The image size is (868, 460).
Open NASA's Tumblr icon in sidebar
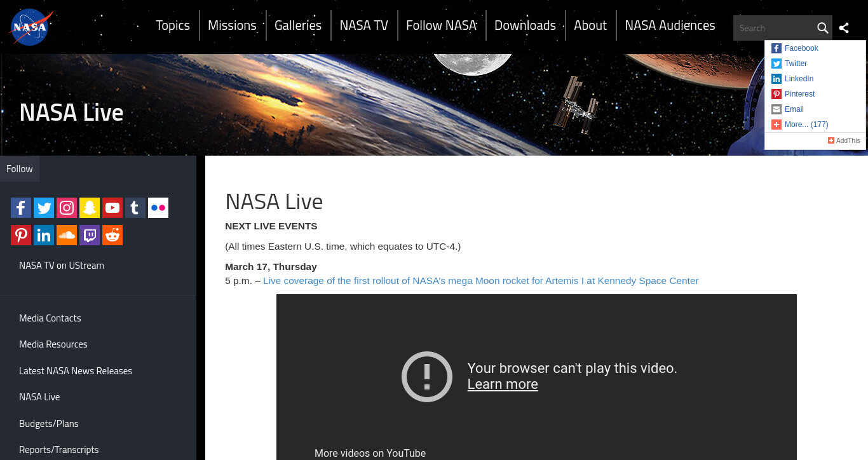135,208
